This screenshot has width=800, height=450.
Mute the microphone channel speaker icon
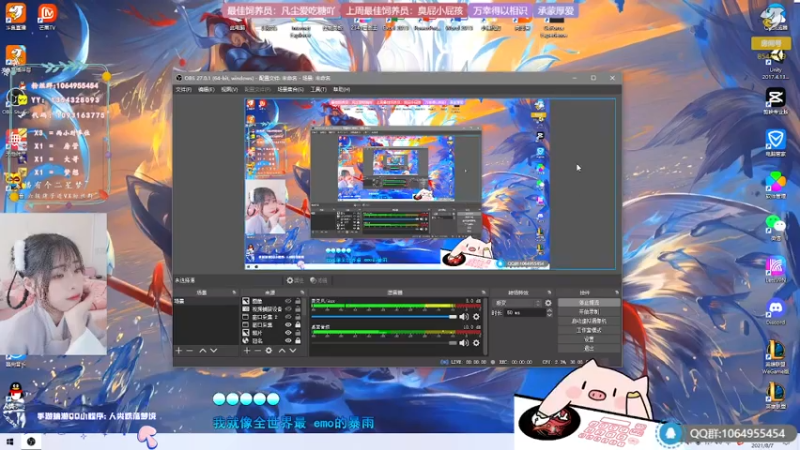[464, 317]
